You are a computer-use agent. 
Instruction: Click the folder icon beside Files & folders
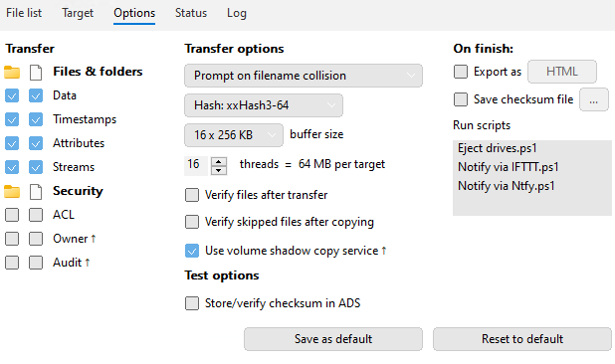(12, 72)
